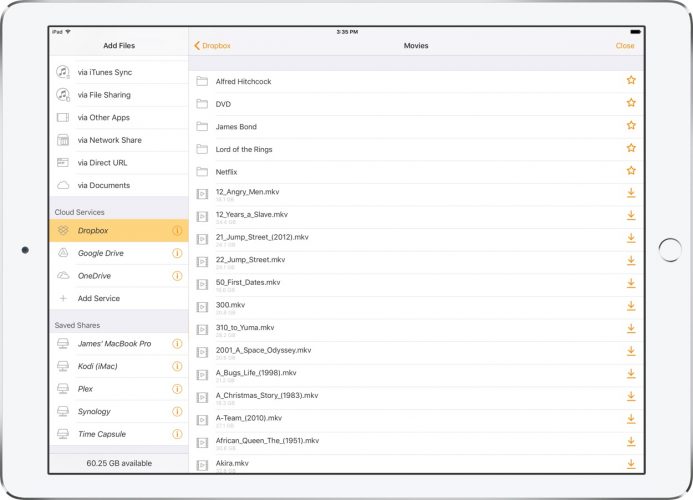693x500 pixels.
Task: Select via iTunes Sync option
Action: point(119,72)
